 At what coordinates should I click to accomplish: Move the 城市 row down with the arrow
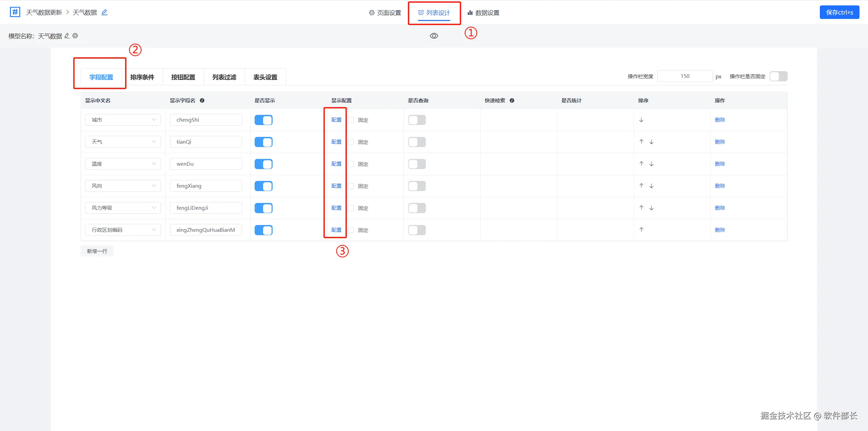(x=641, y=120)
